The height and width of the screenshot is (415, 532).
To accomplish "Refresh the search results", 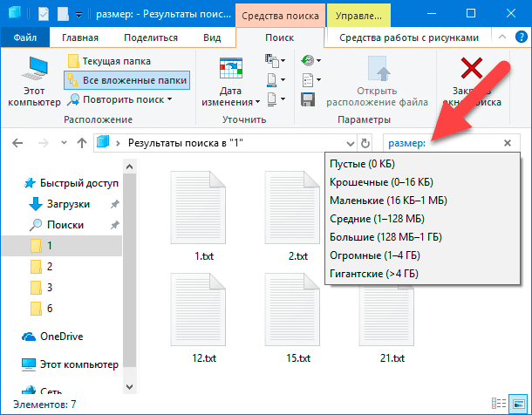I will (x=365, y=143).
